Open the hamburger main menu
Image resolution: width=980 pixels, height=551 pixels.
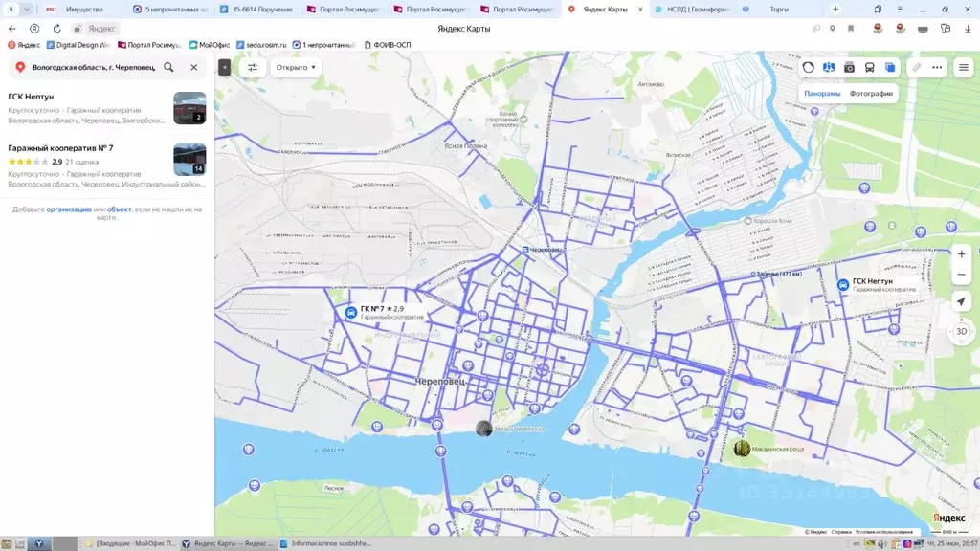964,68
